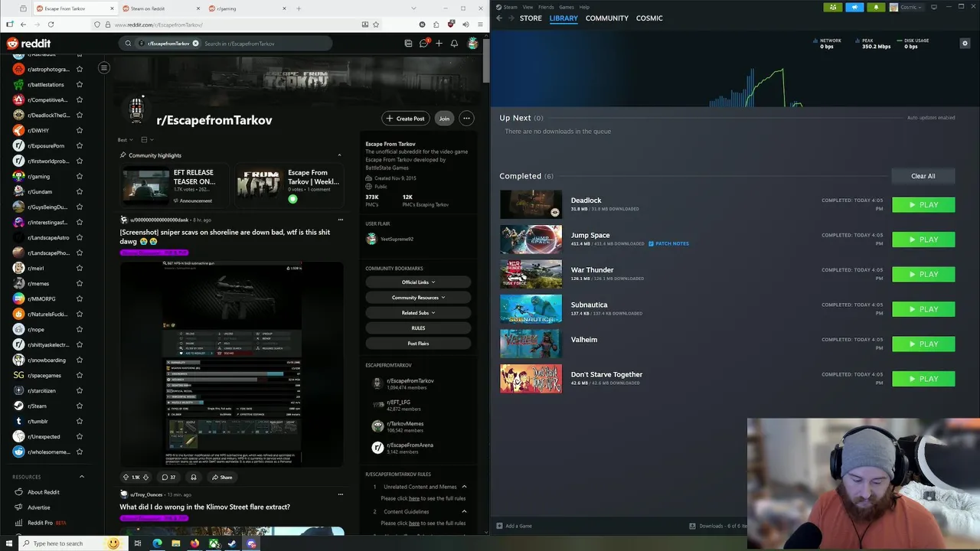Click the plus create icon in Reddit header
Screen dimensions: 980x551
point(439,44)
